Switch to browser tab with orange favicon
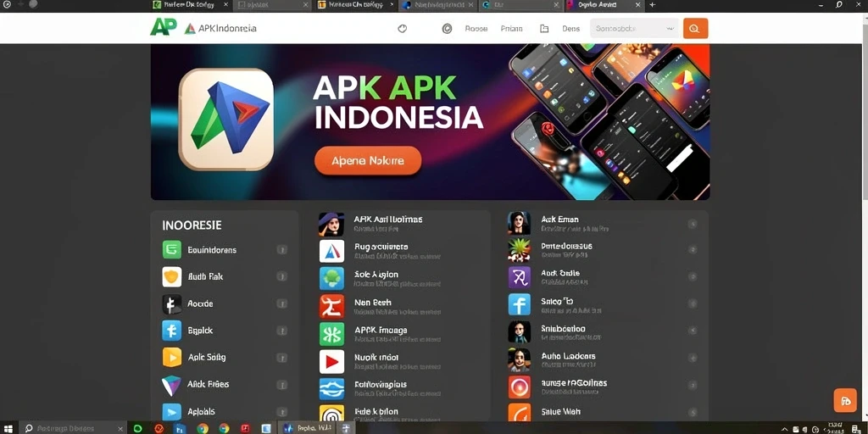 355,5
